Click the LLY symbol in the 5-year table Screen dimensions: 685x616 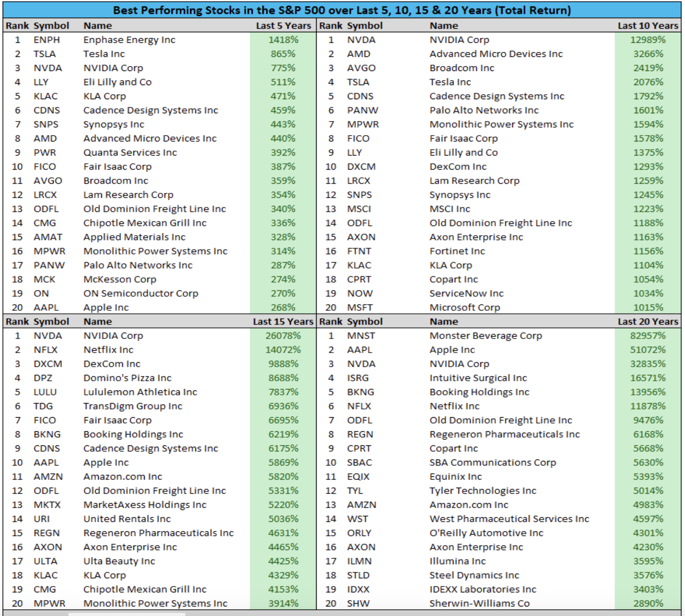(x=40, y=82)
